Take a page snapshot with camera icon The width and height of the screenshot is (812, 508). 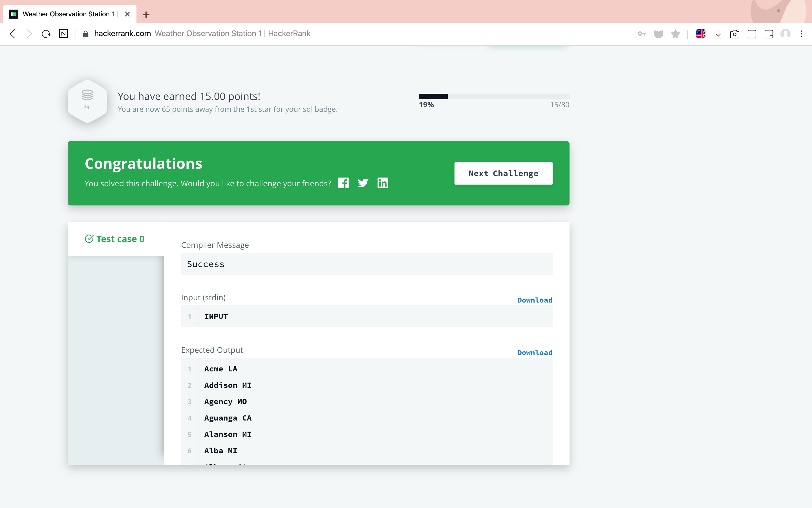point(734,34)
